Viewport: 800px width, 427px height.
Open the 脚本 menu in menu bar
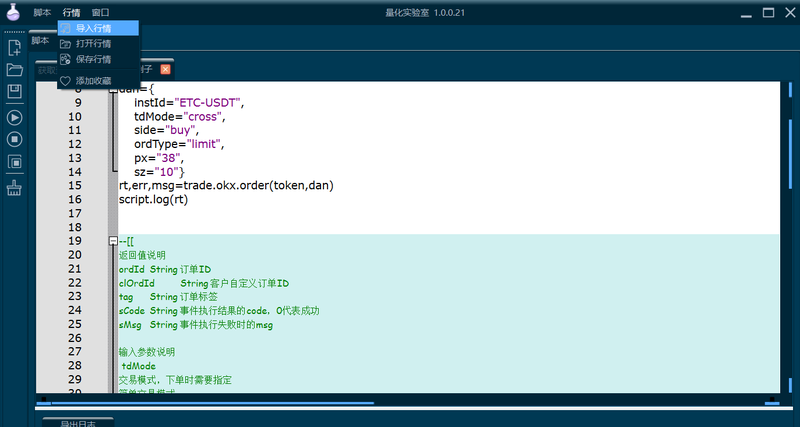tap(42, 13)
